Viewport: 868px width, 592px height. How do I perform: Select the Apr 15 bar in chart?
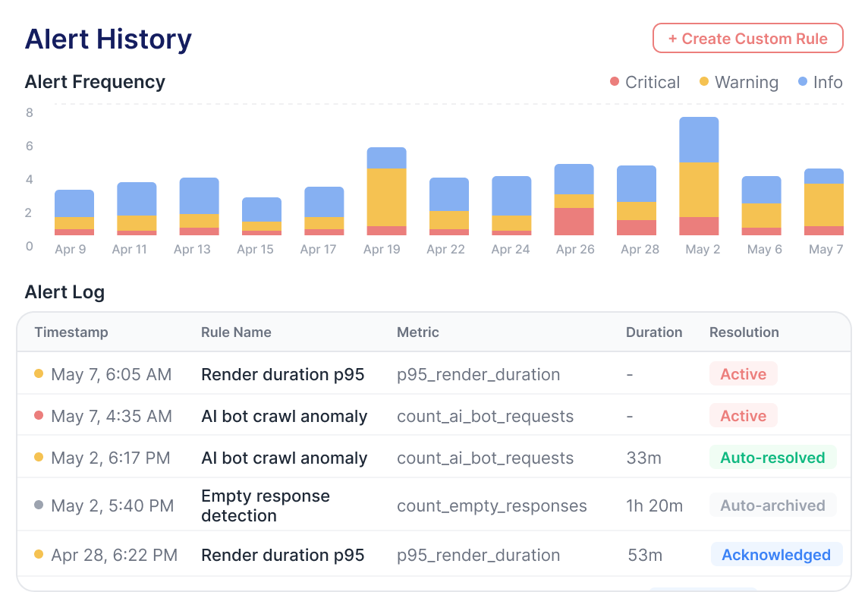tap(262, 216)
